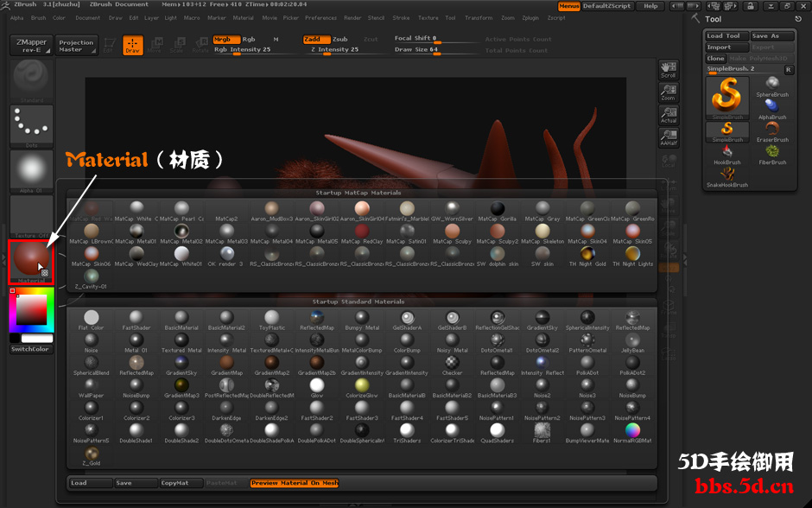812x508 pixels.
Task: Click Load in the material palette
Action: pos(91,483)
